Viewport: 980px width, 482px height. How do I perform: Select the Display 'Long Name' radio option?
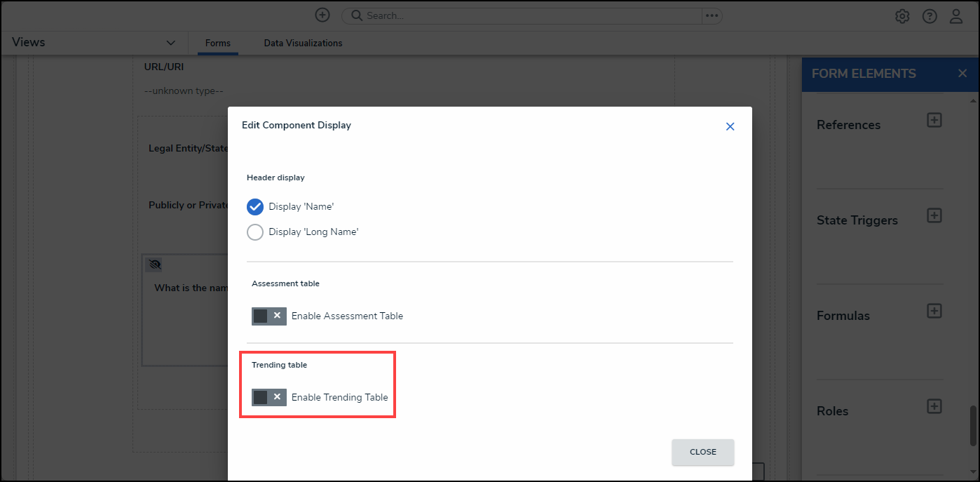(x=255, y=232)
